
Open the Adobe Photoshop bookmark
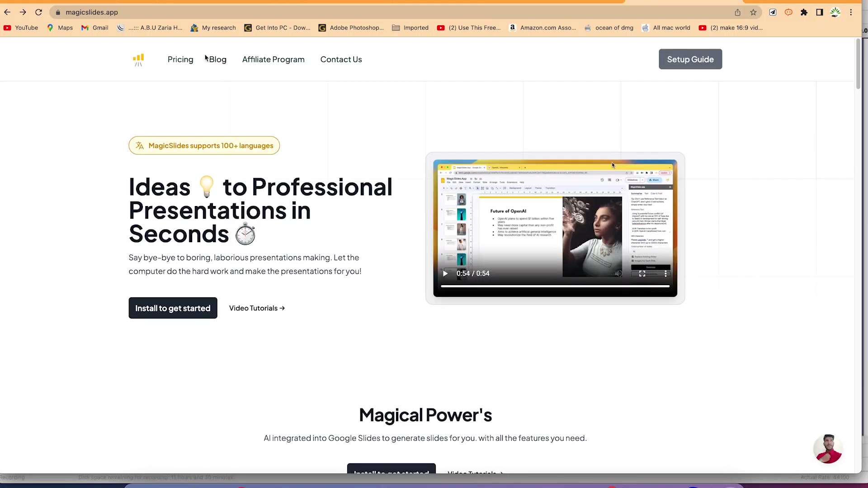click(x=351, y=28)
